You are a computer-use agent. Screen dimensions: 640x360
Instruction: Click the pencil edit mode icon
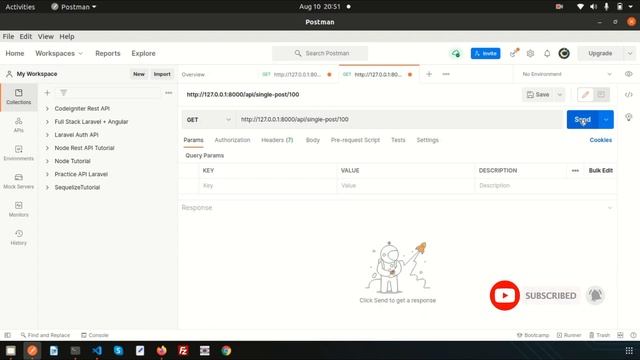[x=585, y=95]
